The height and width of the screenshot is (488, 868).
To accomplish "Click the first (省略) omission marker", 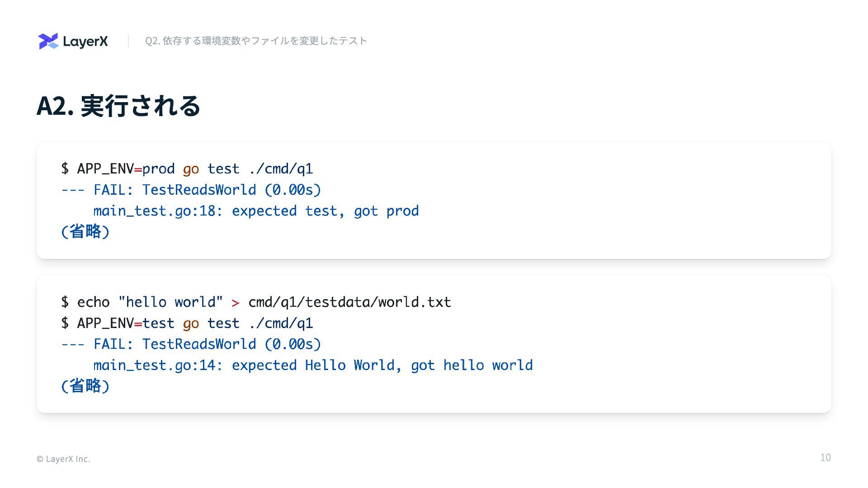I will click(85, 232).
